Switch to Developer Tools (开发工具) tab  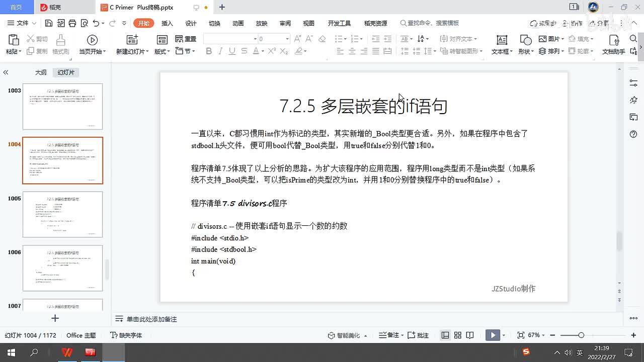(339, 23)
